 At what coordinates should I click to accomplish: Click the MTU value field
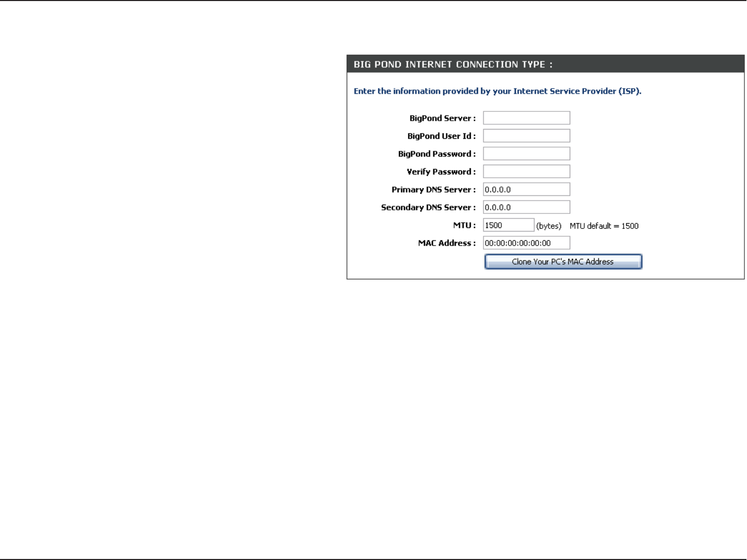[x=509, y=225]
